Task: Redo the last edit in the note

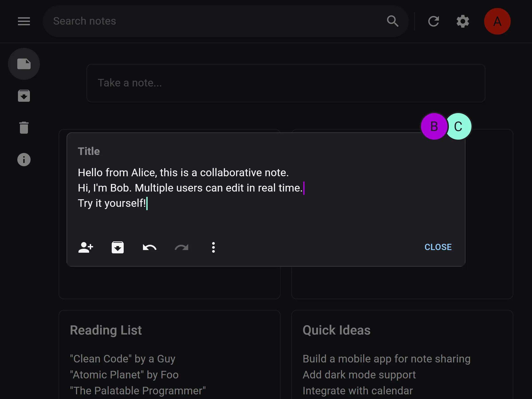Action: coord(181,247)
